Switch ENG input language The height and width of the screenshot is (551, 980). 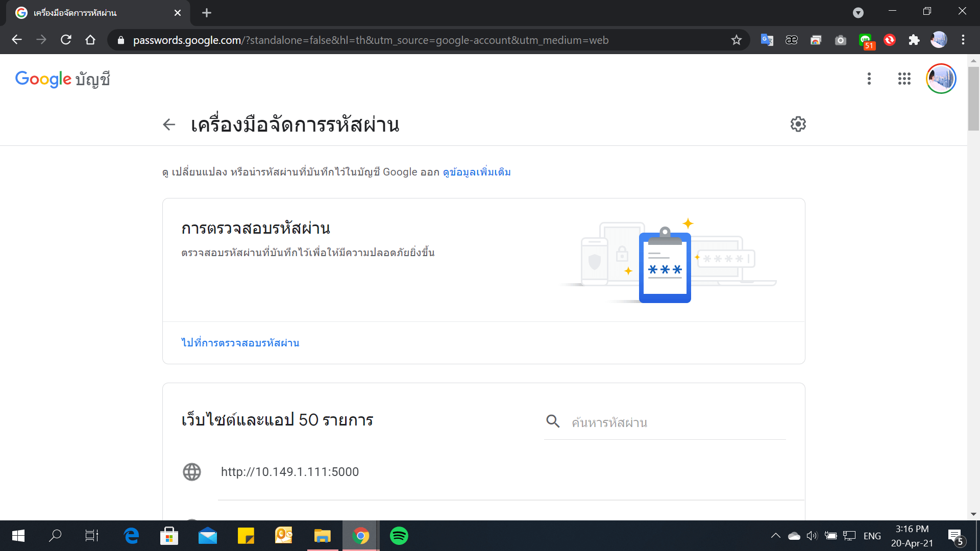point(872,536)
